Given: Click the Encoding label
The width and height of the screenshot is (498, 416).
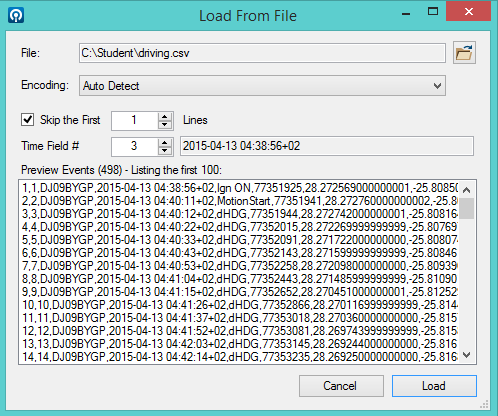Looking at the screenshot, I should coord(45,85).
